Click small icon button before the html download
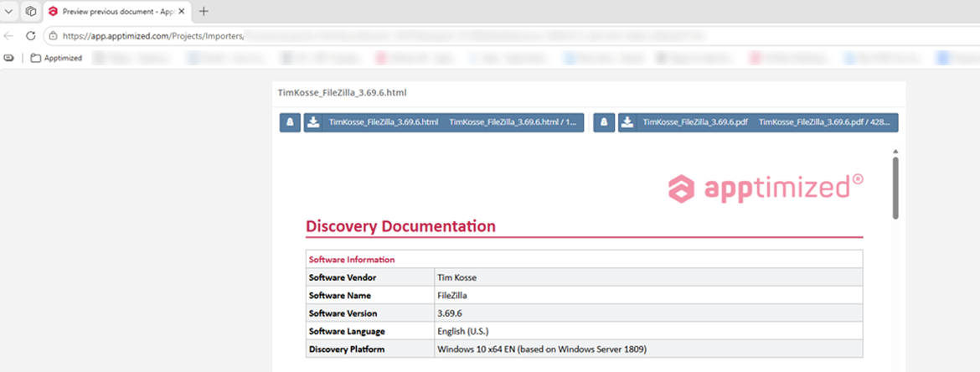Screen dimensions: 980x372 pos(290,122)
